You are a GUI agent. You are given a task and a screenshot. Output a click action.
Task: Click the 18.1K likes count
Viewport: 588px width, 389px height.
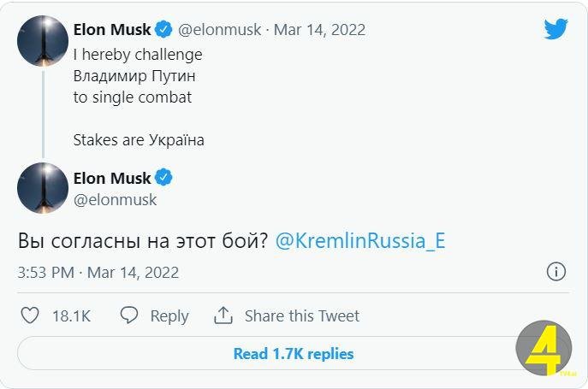[71, 315]
